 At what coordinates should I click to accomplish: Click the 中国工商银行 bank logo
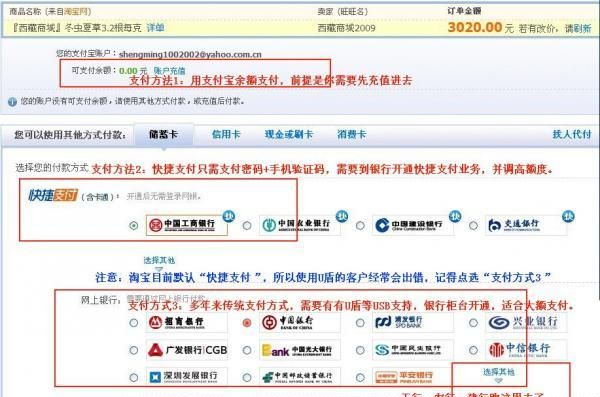click(187, 225)
